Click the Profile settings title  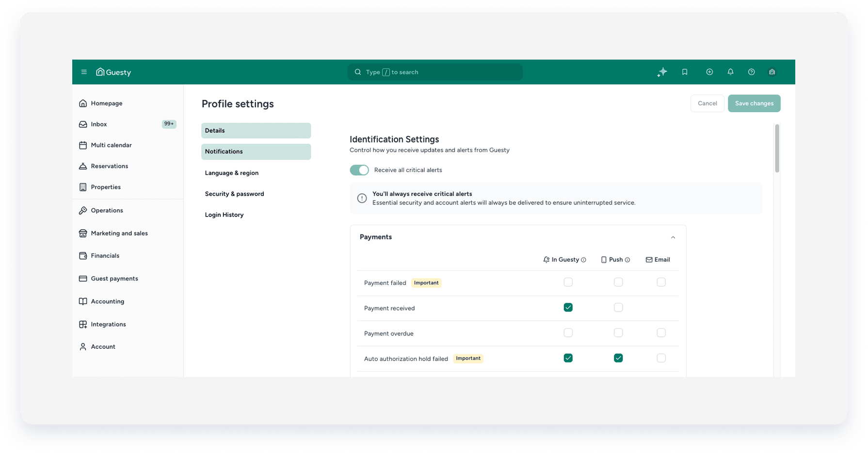point(238,104)
